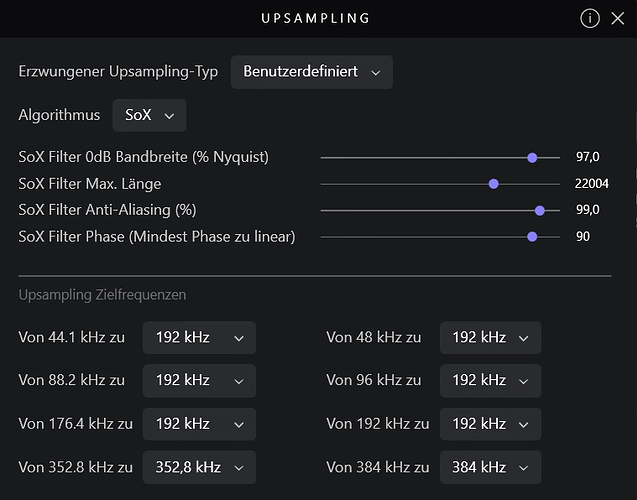Image resolution: width=637 pixels, height=500 pixels.
Task: Click the 97,0 Bandbreite value
Action: point(588,157)
